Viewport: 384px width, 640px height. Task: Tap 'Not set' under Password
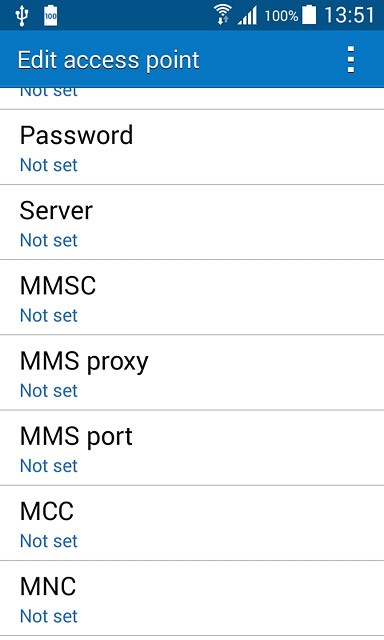pyautogui.click(x=49, y=165)
